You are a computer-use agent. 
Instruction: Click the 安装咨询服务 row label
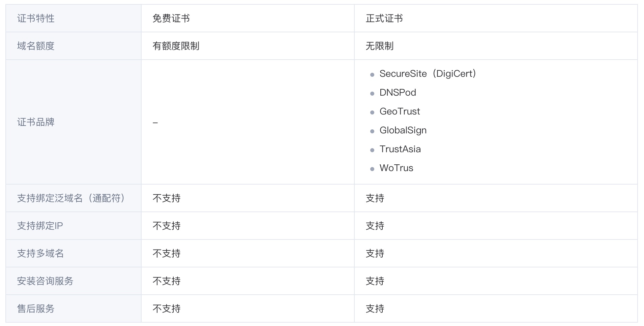45,281
